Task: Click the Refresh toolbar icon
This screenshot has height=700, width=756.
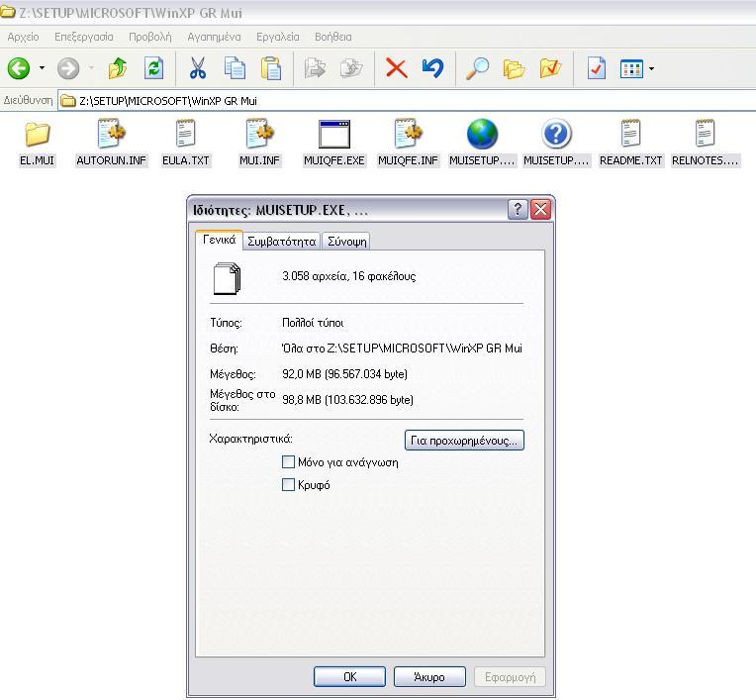Action: (x=153, y=68)
